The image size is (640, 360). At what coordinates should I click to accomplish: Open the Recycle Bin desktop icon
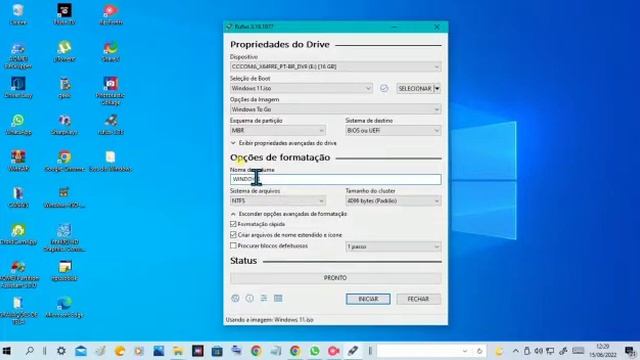tap(18, 14)
